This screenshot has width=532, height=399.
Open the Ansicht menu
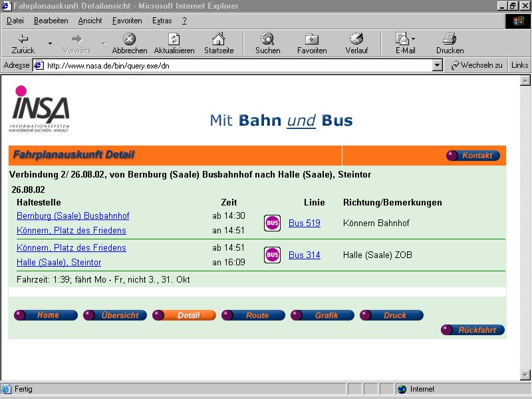coord(90,21)
